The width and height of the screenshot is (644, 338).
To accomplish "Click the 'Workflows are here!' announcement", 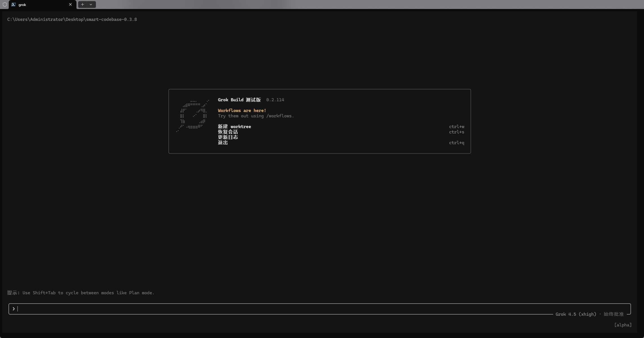I will pyautogui.click(x=242, y=111).
